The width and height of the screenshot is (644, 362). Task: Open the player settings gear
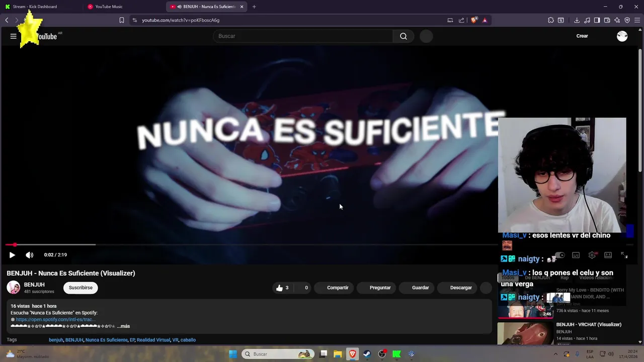(x=592, y=255)
